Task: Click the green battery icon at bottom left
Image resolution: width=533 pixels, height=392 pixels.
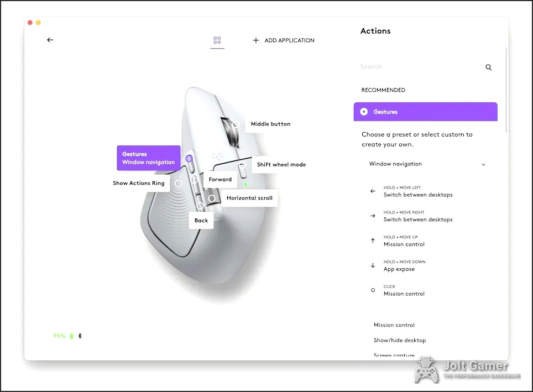Action: point(71,336)
